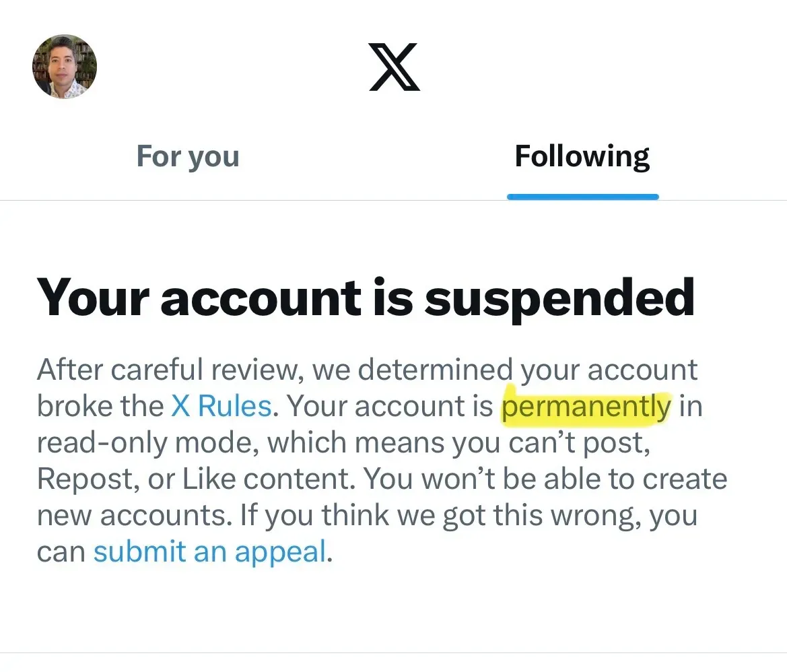Click the word suspended in heading
The height and width of the screenshot is (672, 787).
click(559, 298)
